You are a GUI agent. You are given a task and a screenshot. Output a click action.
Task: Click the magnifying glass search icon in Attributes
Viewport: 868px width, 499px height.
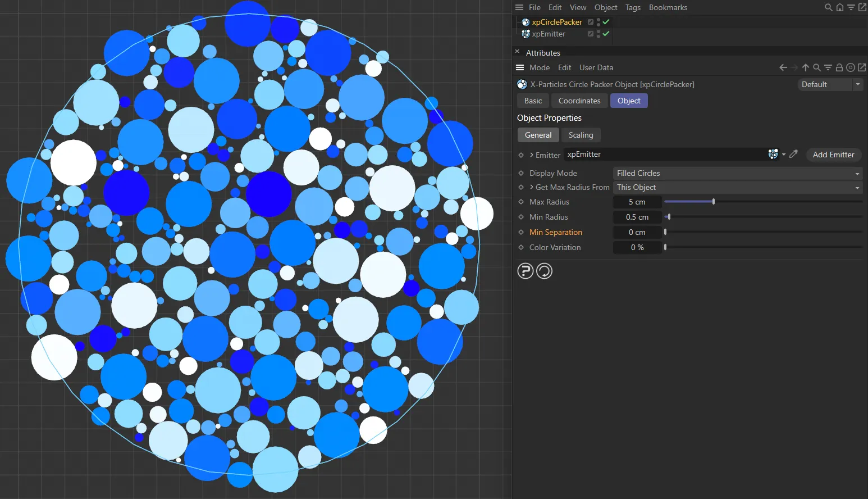point(817,67)
